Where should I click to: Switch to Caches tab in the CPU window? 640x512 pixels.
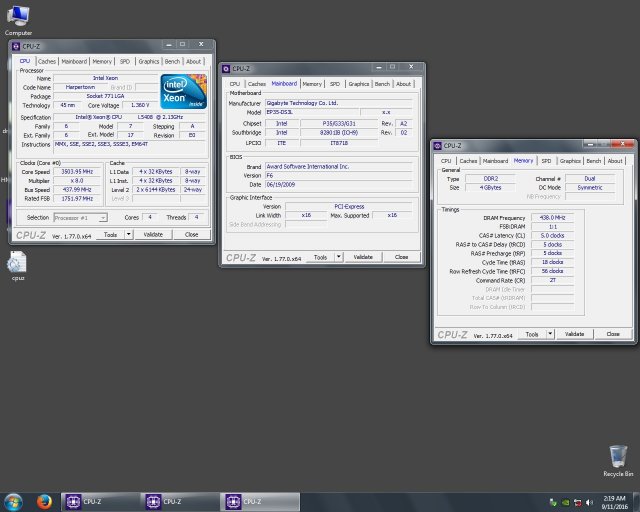pyautogui.click(x=47, y=61)
